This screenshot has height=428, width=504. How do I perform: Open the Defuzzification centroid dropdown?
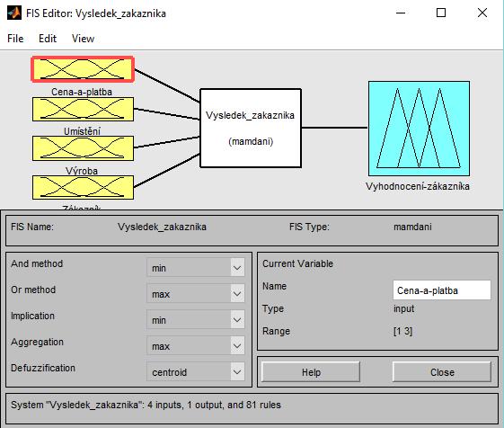[x=196, y=372]
